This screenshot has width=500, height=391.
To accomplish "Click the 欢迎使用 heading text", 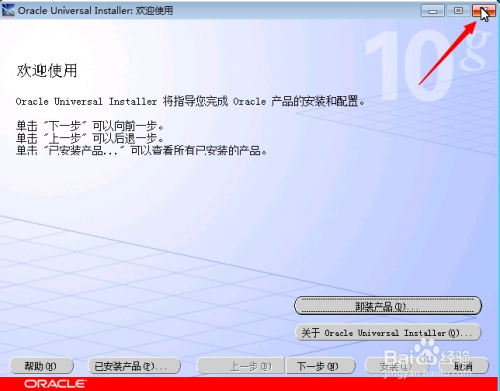I will (x=47, y=71).
